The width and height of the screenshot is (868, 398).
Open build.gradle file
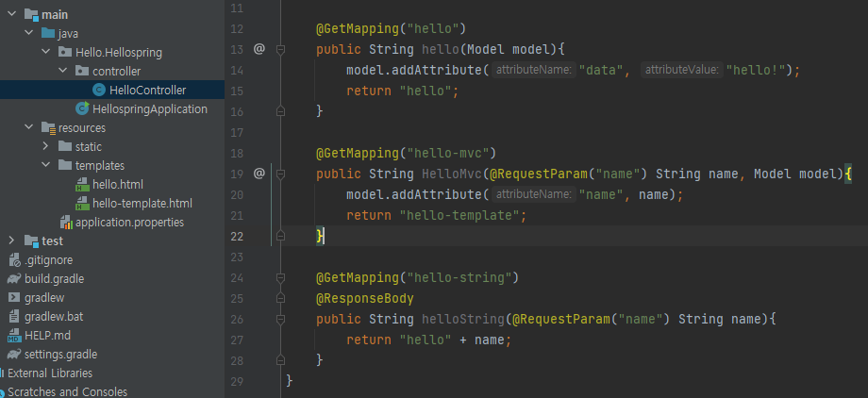55,278
